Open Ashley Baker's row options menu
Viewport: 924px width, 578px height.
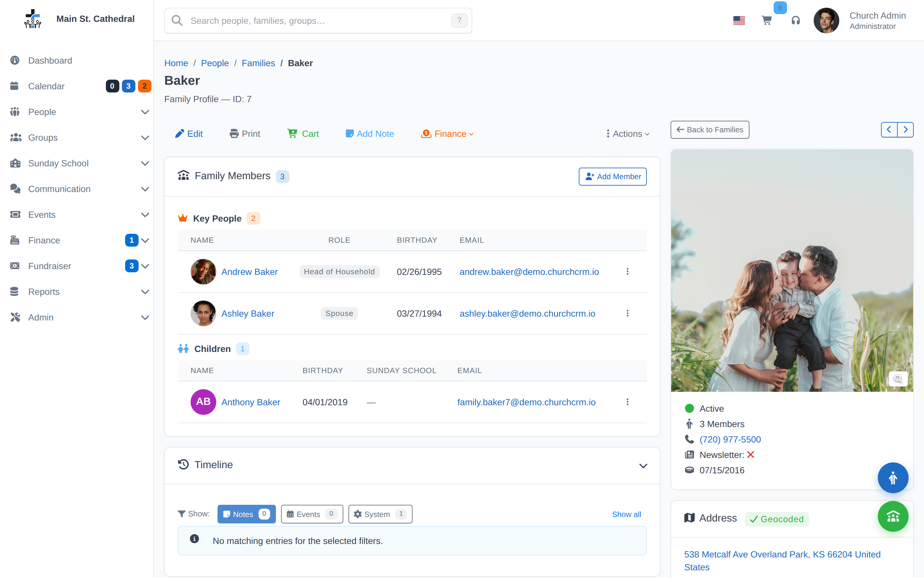point(627,313)
